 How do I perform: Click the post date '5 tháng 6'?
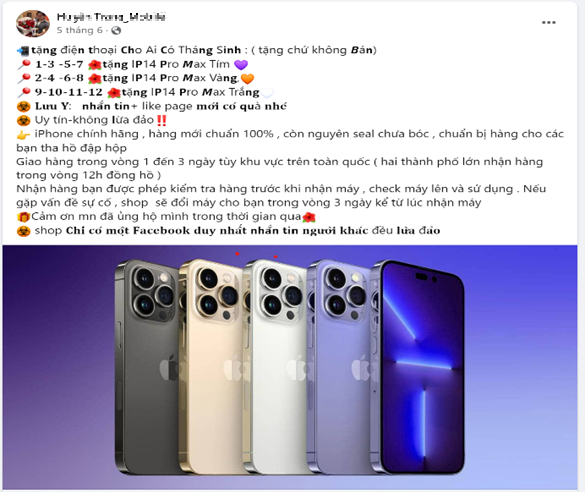[79, 30]
